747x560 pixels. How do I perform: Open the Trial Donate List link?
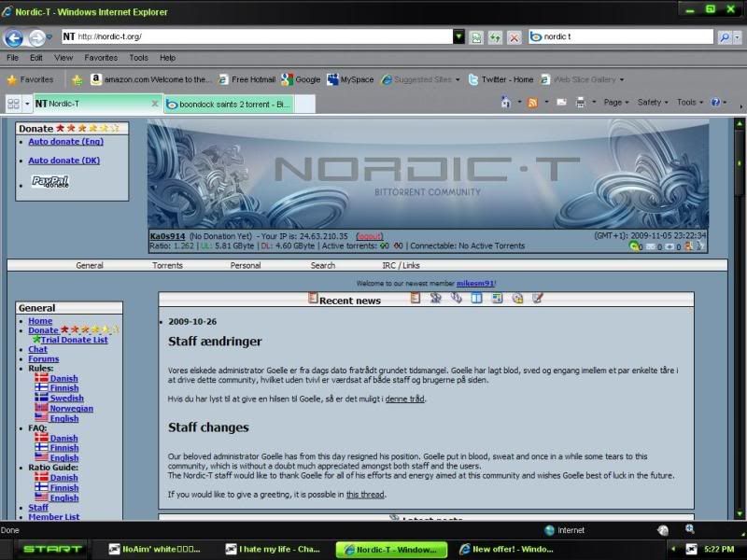point(74,340)
